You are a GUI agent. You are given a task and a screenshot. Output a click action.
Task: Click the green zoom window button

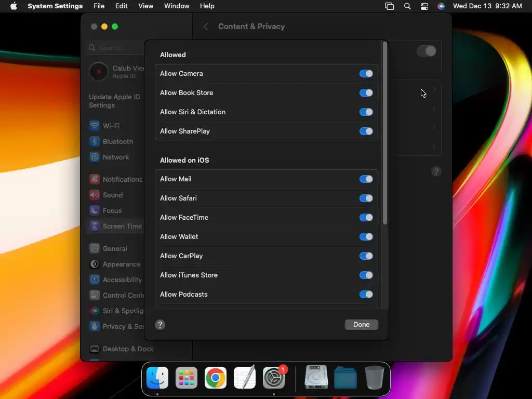click(115, 26)
